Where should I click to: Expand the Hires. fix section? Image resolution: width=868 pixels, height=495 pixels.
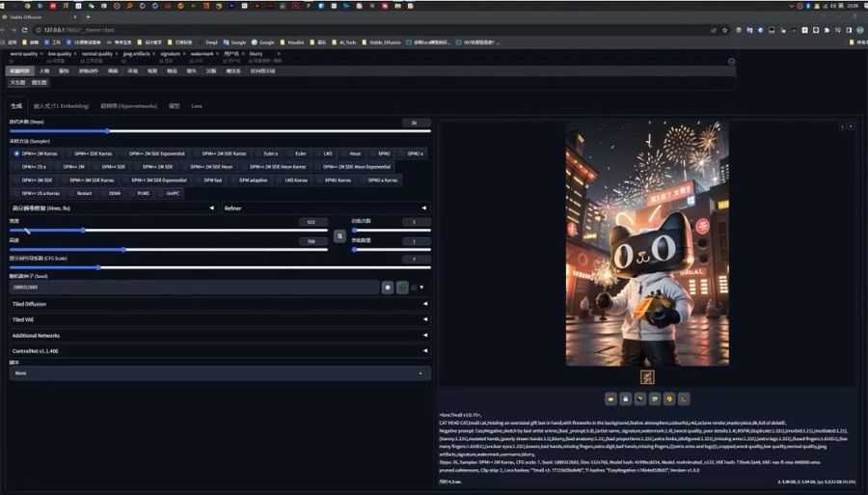coord(114,208)
